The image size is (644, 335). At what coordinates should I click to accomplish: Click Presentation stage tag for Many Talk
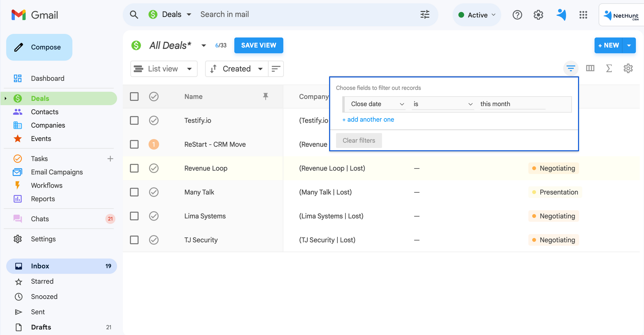pos(555,192)
